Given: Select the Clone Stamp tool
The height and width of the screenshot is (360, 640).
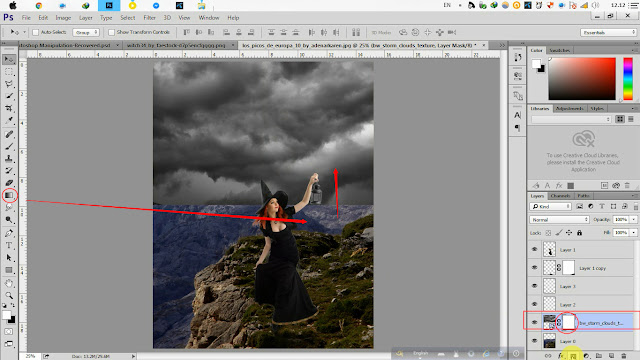Looking at the screenshot, I should (x=9, y=159).
